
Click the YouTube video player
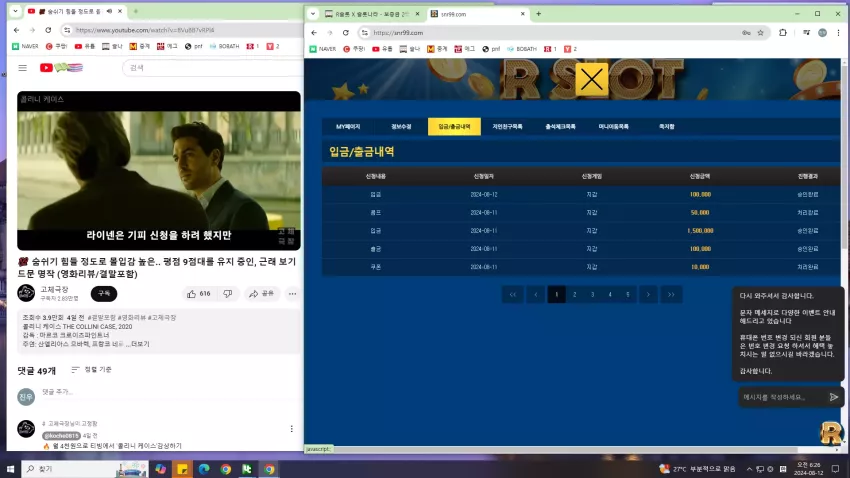159,171
